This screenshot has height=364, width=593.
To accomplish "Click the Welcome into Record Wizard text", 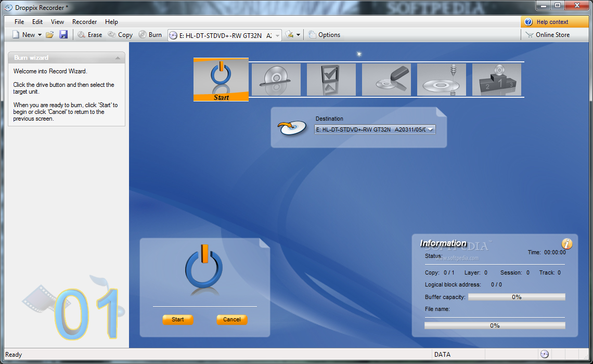I will (50, 71).
